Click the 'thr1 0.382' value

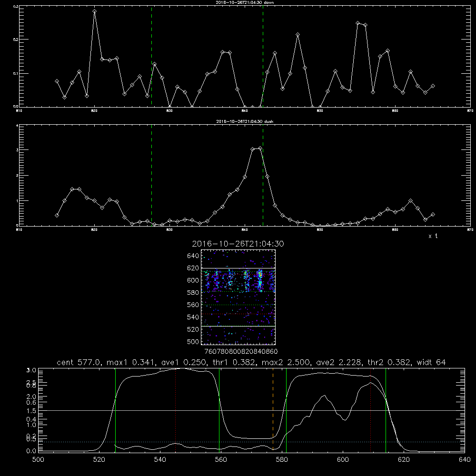[x=234, y=362]
